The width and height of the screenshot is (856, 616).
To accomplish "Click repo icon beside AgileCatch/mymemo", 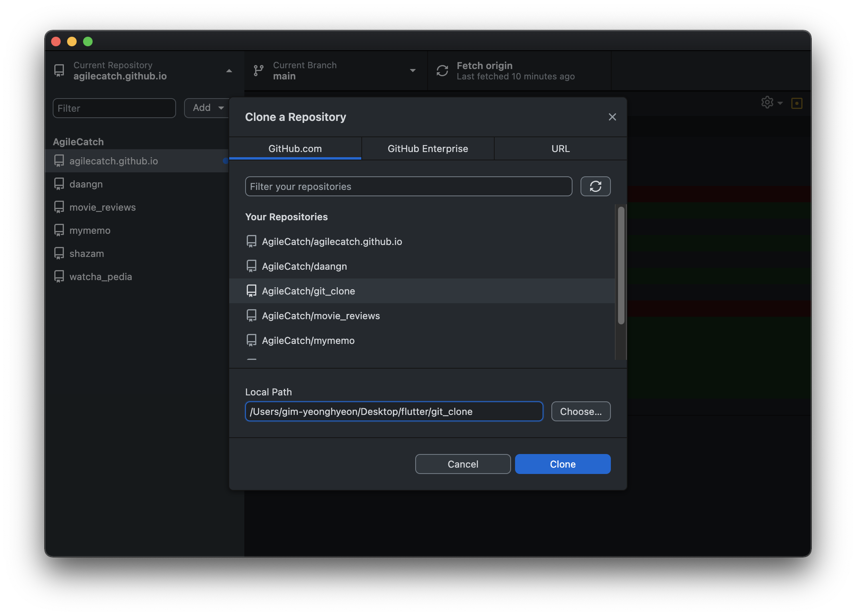I will pyautogui.click(x=252, y=340).
